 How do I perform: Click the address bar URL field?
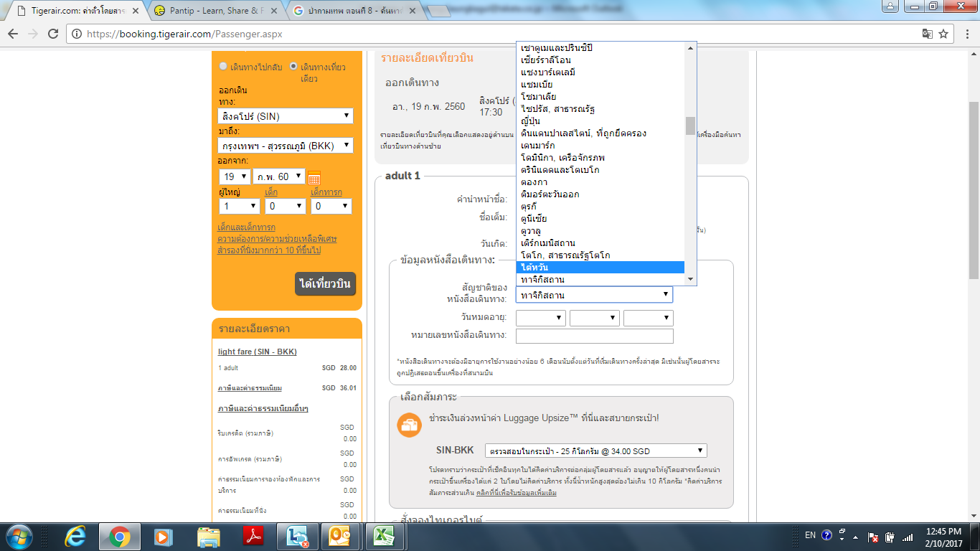[495, 34]
